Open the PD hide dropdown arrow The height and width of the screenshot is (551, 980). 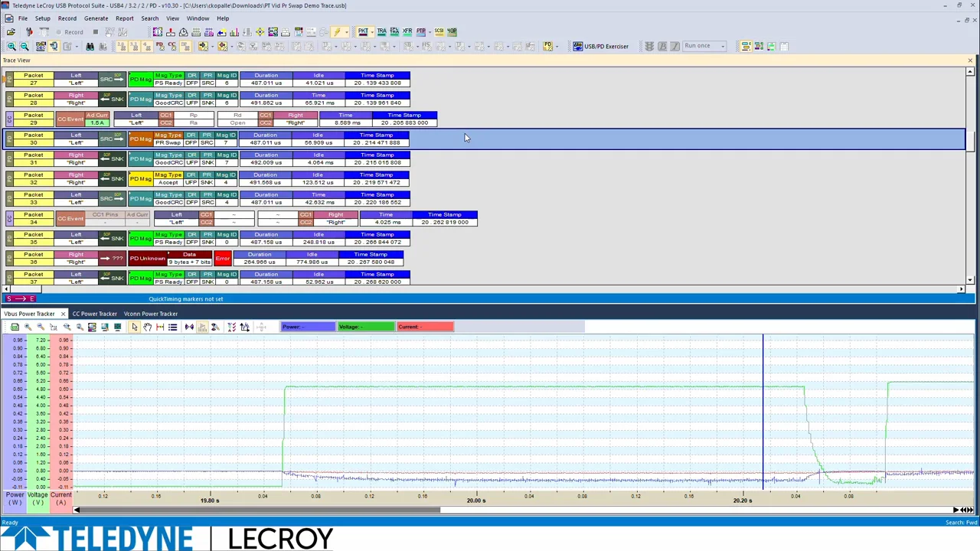coord(558,47)
